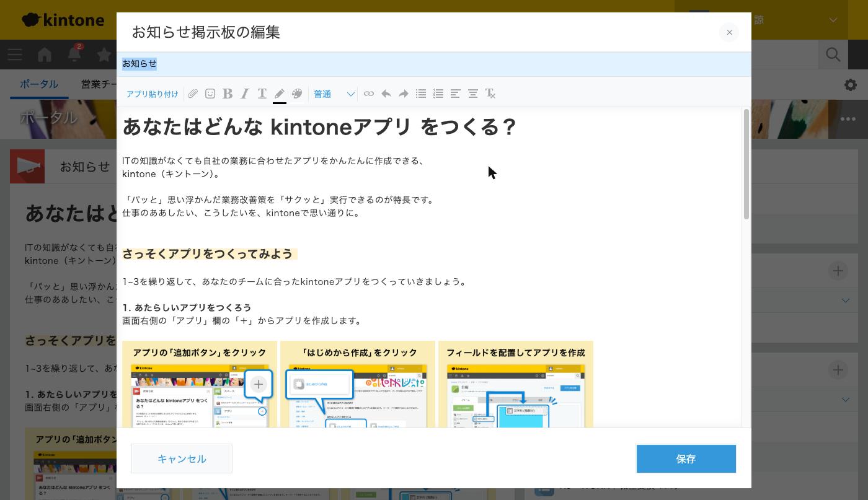
Task: Open the hamburger menu in the background page
Action: tap(15, 55)
